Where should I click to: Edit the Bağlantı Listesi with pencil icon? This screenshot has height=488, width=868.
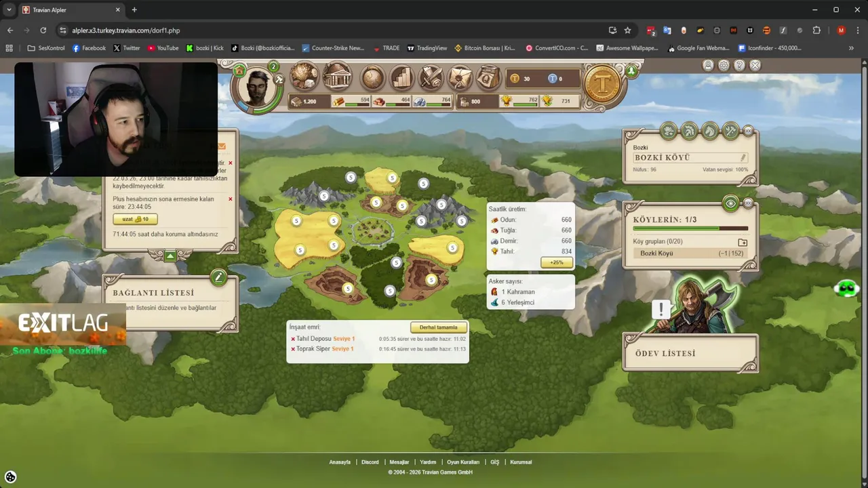(x=218, y=277)
